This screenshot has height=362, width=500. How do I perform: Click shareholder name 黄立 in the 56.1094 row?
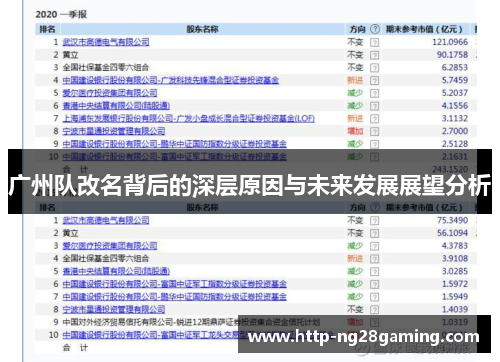70,233
